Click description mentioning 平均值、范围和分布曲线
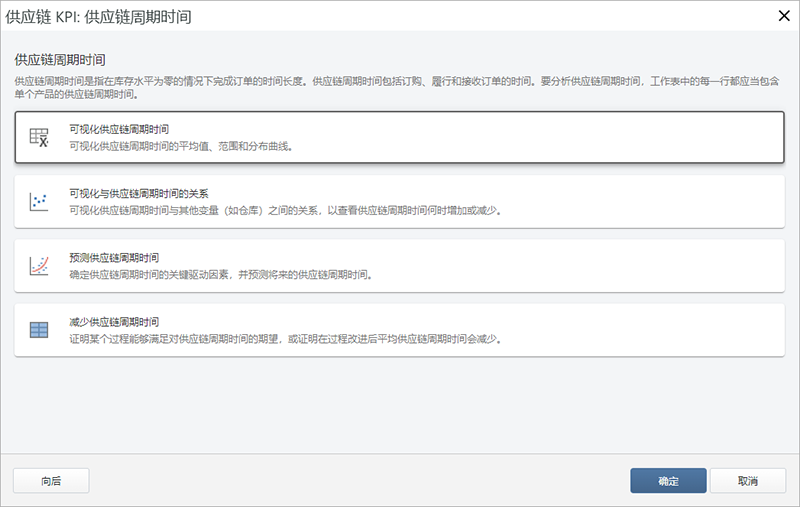The width and height of the screenshot is (800, 507). pos(180,146)
